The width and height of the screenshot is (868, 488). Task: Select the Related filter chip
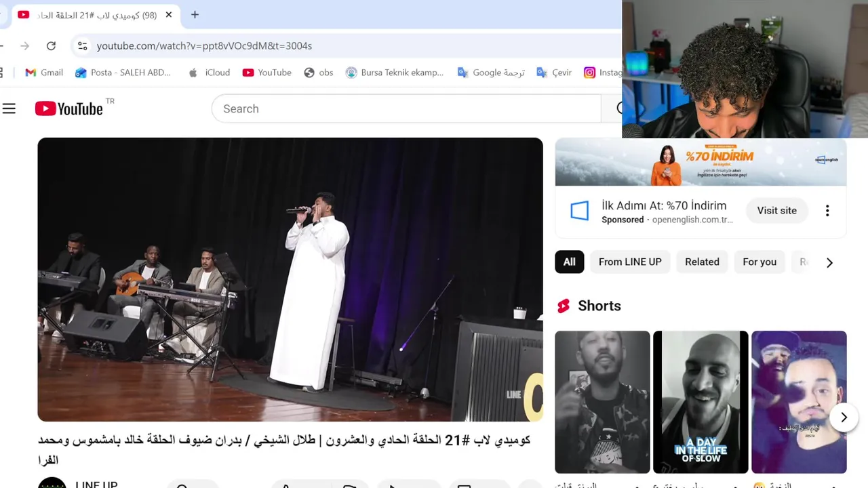702,262
